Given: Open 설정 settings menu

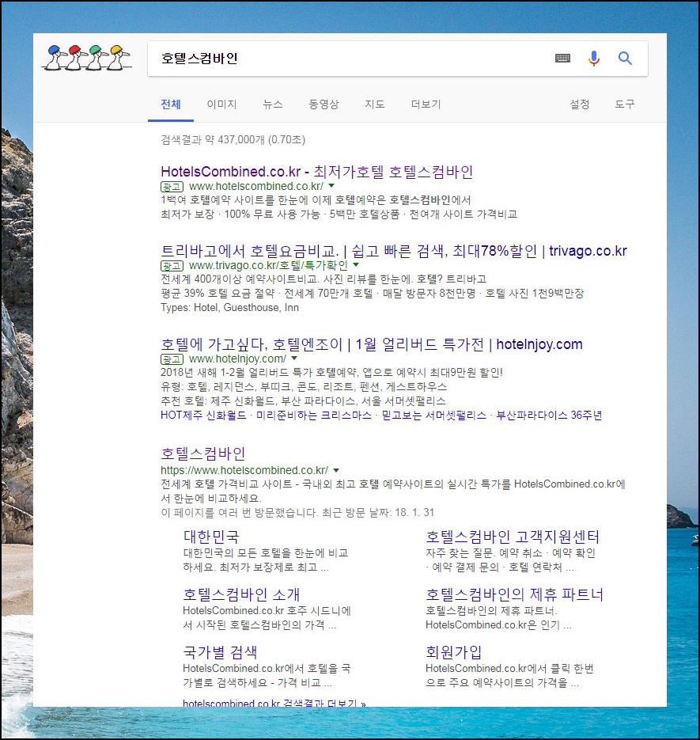Looking at the screenshot, I should pos(579,104).
